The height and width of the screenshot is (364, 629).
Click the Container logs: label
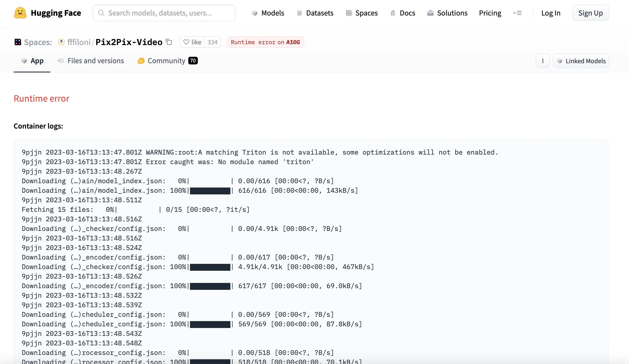38,126
